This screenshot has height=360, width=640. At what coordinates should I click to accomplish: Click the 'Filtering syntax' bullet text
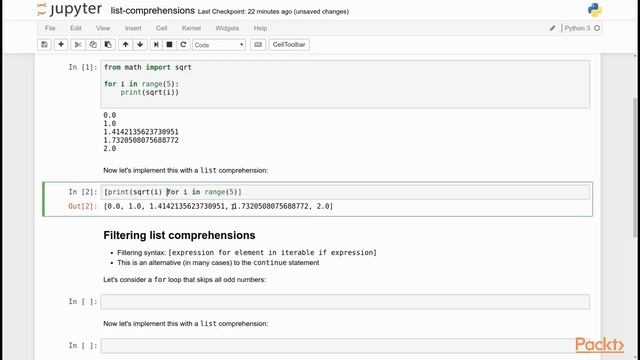pos(247,253)
